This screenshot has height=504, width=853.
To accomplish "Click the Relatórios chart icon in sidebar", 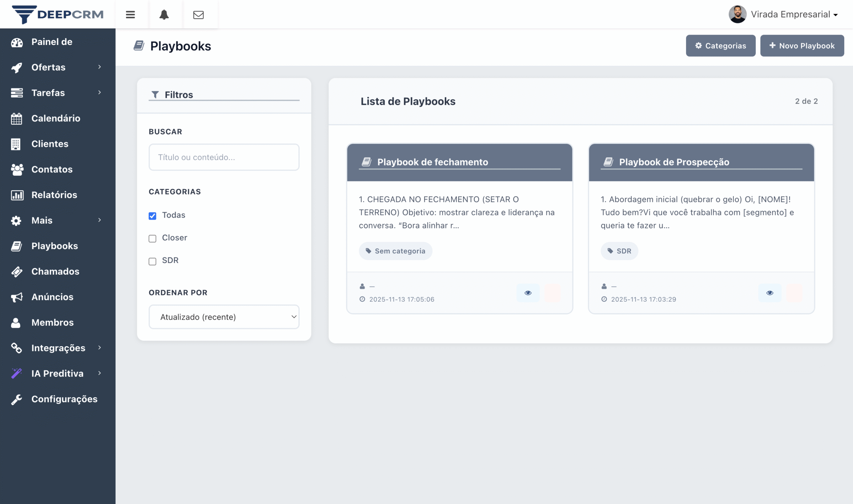I will [17, 195].
